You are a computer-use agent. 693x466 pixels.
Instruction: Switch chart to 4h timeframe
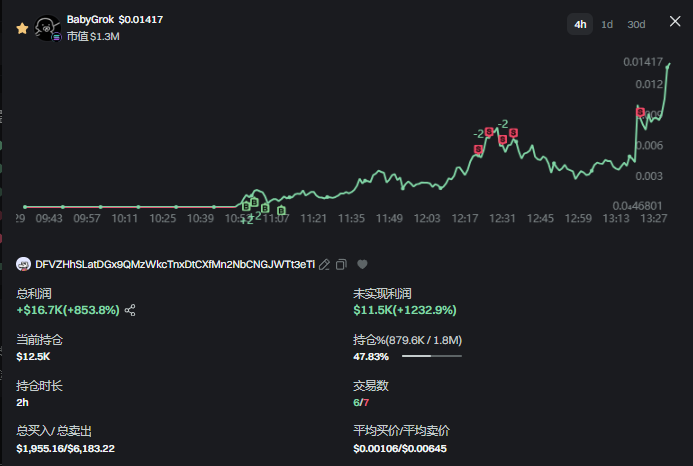point(580,24)
